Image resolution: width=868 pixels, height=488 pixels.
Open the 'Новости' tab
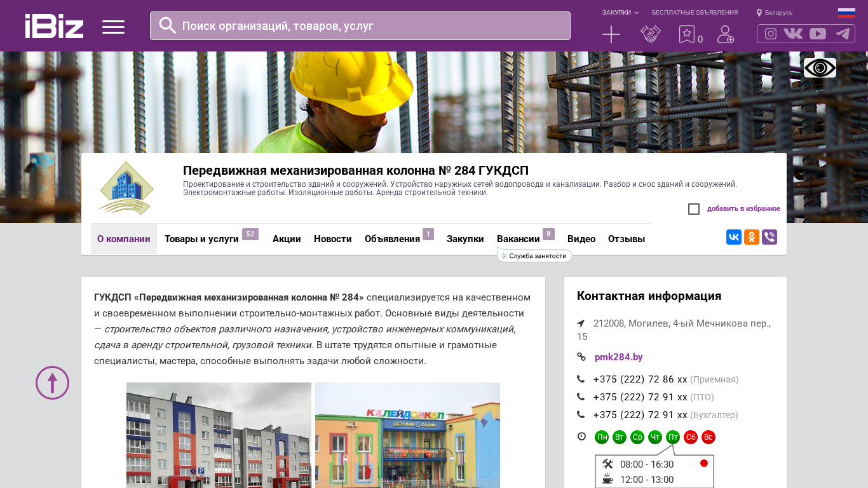coord(333,239)
